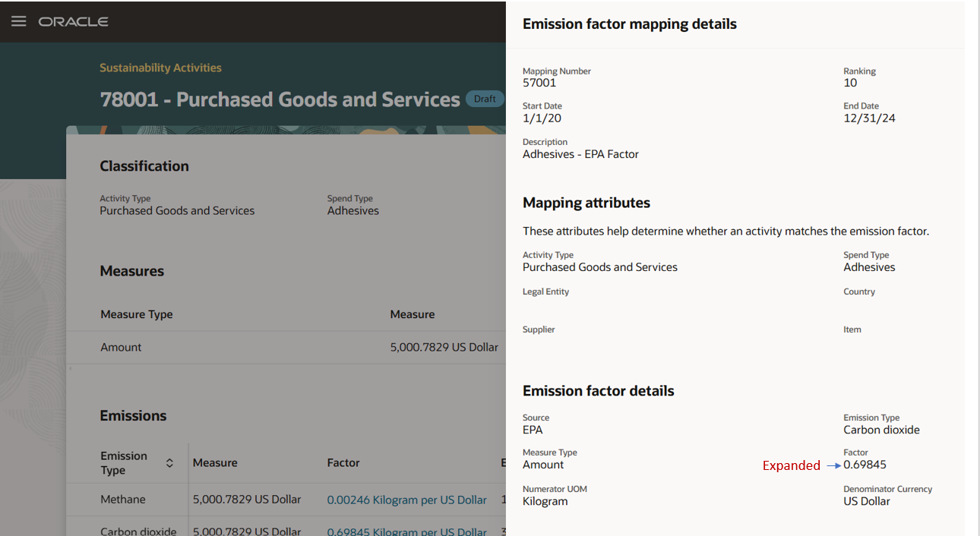Open the Methane factor 0.00246 Kilogram link
The height and width of the screenshot is (536, 980).
[406, 500]
